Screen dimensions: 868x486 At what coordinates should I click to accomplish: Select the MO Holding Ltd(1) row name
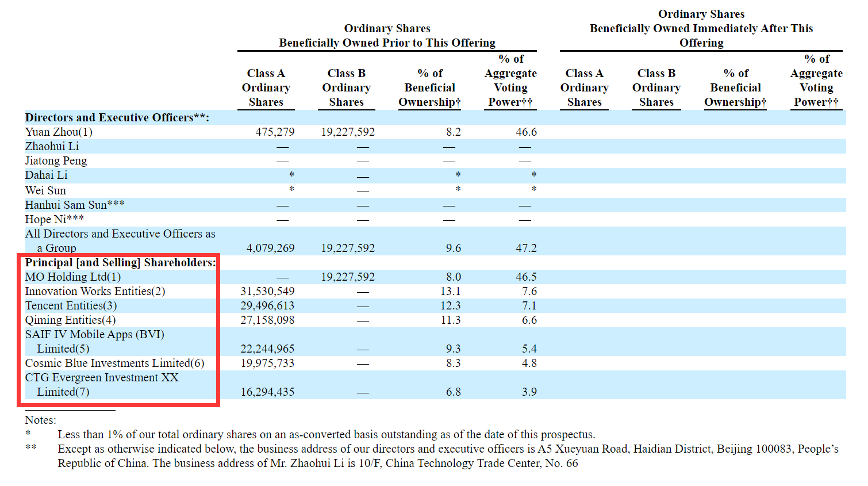coord(73,277)
